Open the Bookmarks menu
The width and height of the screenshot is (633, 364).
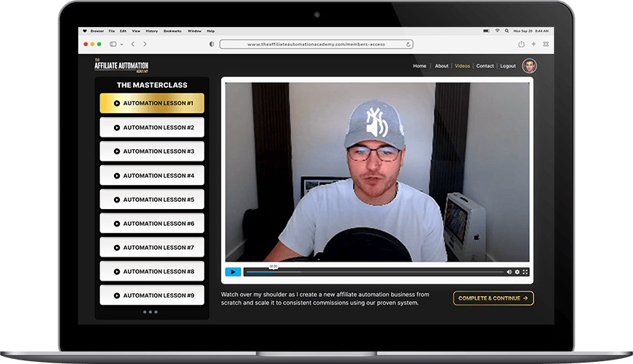click(173, 31)
